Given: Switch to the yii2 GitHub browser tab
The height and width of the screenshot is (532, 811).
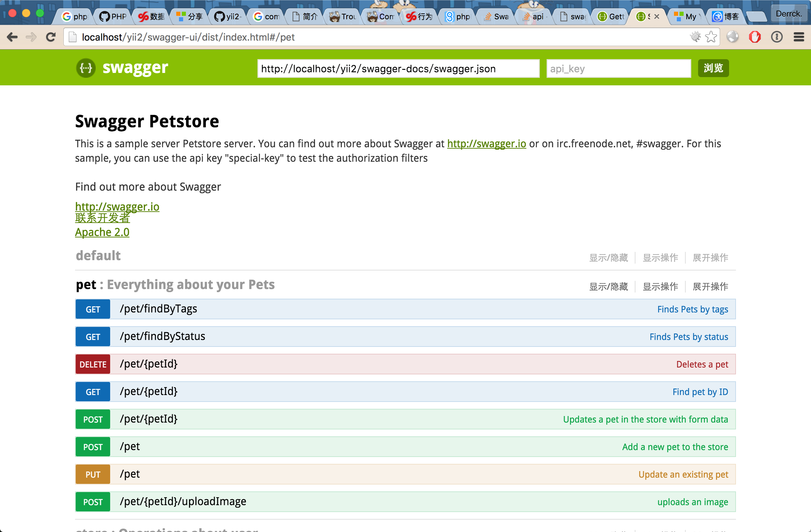Looking at the screenshot, I should (228, 17).
